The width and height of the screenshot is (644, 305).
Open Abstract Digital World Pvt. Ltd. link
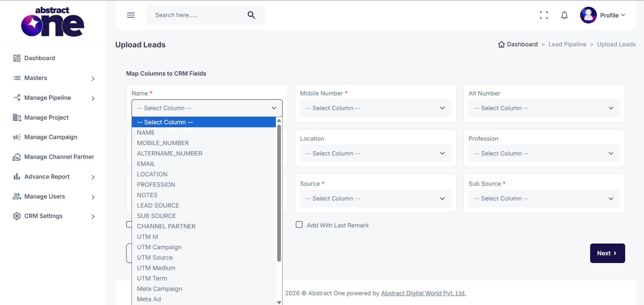(423, 293)
